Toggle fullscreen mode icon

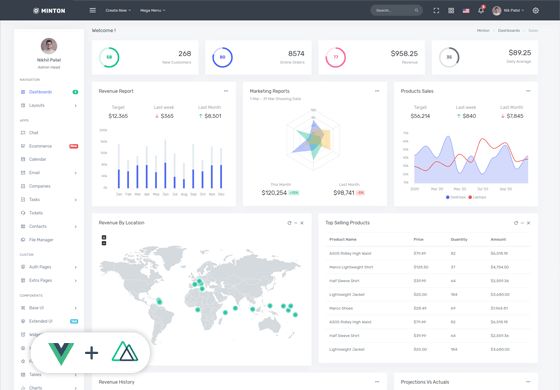(436, 10)
